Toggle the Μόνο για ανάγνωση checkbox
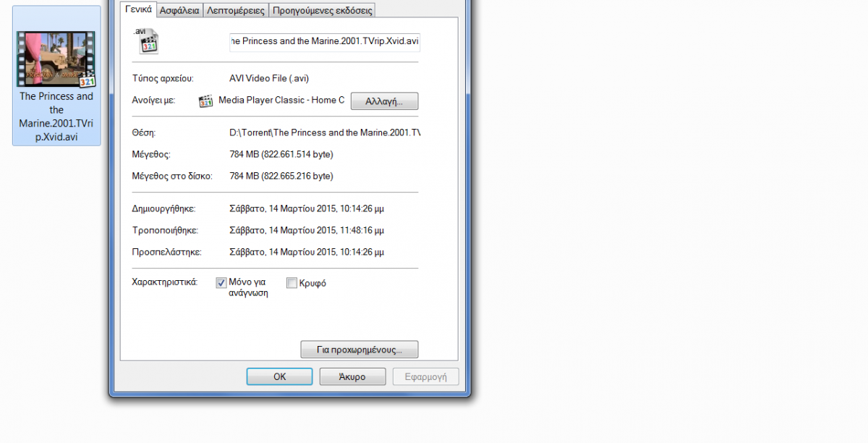The width and height of the screenshot is (868, 443). coord(221,283)
